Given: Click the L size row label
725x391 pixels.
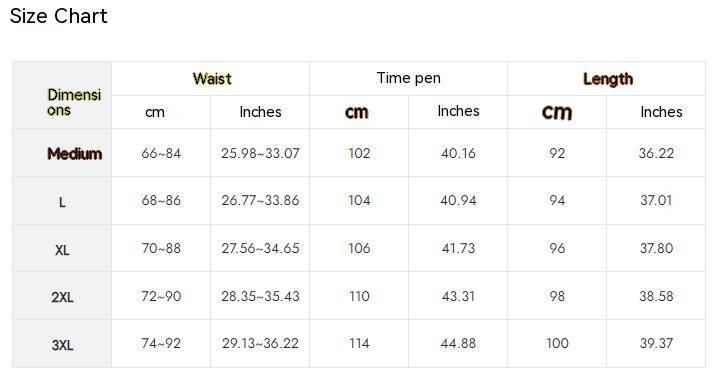Looking at the screenshot, I should [62, 202].
